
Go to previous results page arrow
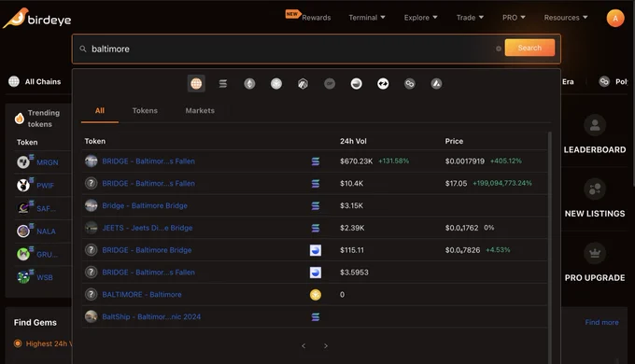(x=303, y=345)
